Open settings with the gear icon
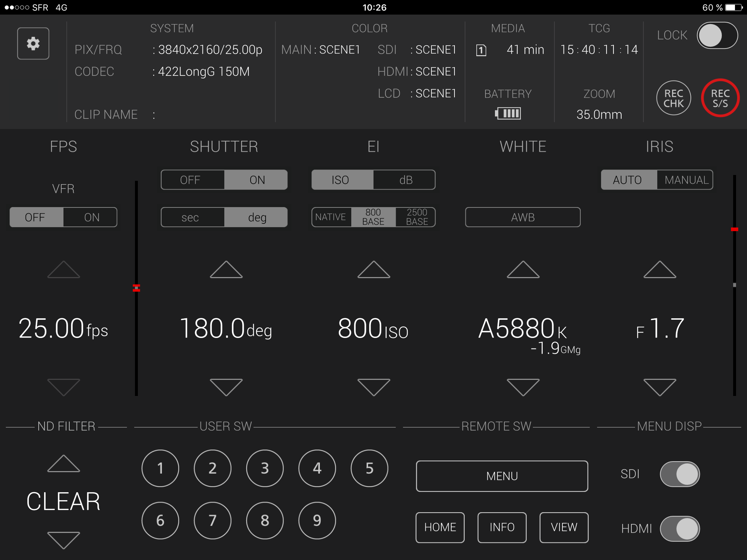Image resolution: width=747 pixels, height=560 pixels. pos(33,43)
